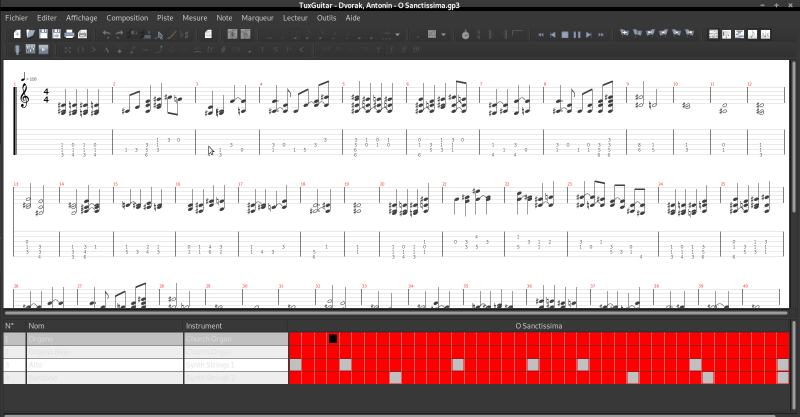Click the Undo arrow icon
This screenshot has width=800, height=417.
[x=107, y=34]
